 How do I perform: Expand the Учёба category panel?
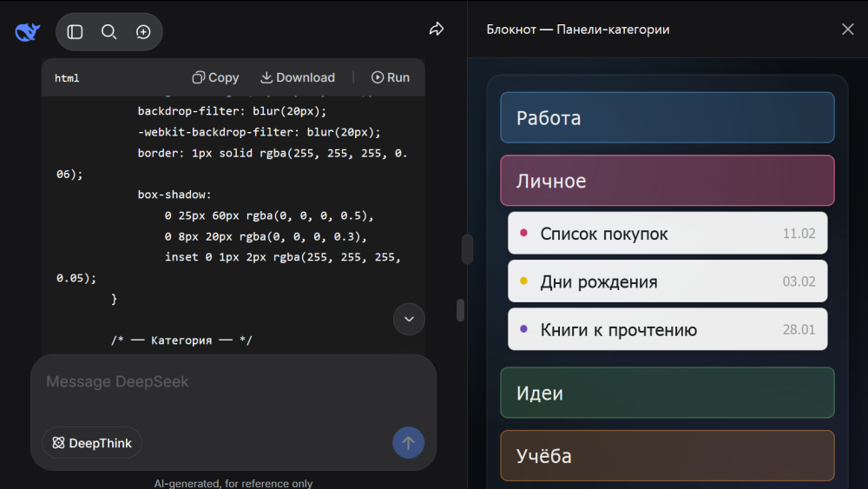pos(667,455)
